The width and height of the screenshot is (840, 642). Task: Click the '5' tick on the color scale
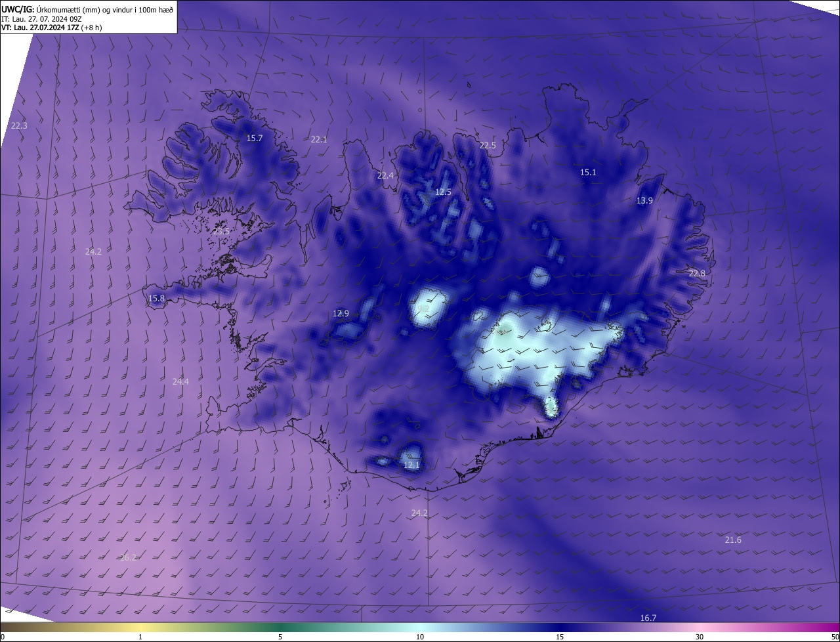point(280,637)
